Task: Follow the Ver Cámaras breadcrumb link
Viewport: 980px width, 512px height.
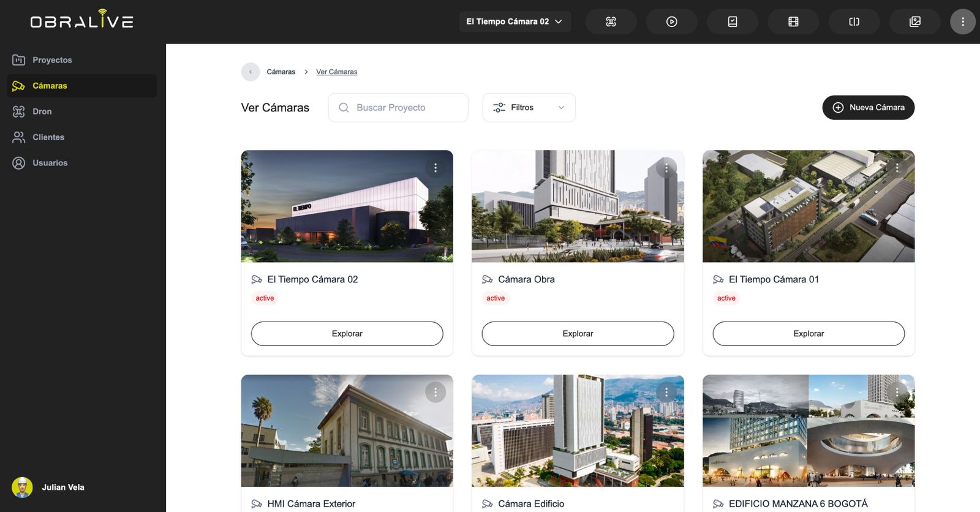Action: click(x=336, y=72)
